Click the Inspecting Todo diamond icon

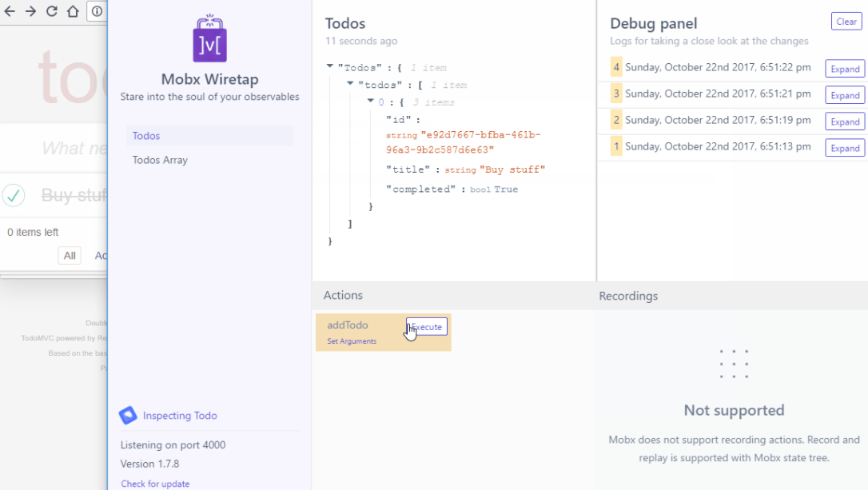pyautogui.click(x=126, y=415)
